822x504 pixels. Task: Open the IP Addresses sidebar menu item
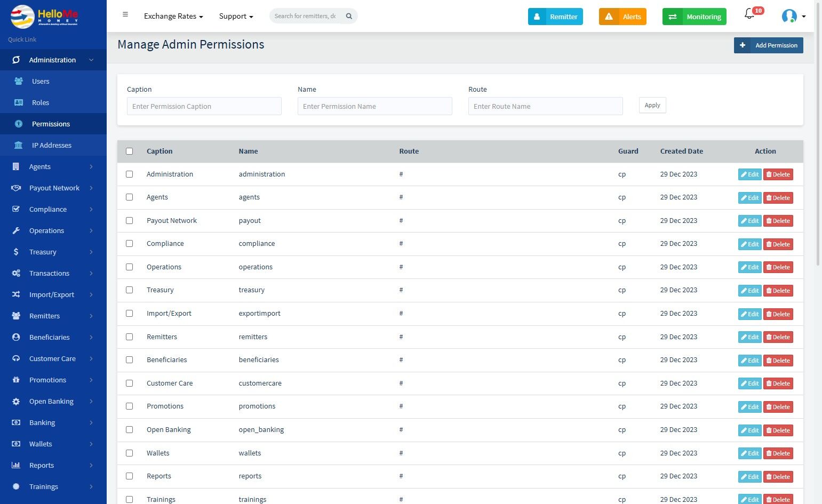point(53,145)
